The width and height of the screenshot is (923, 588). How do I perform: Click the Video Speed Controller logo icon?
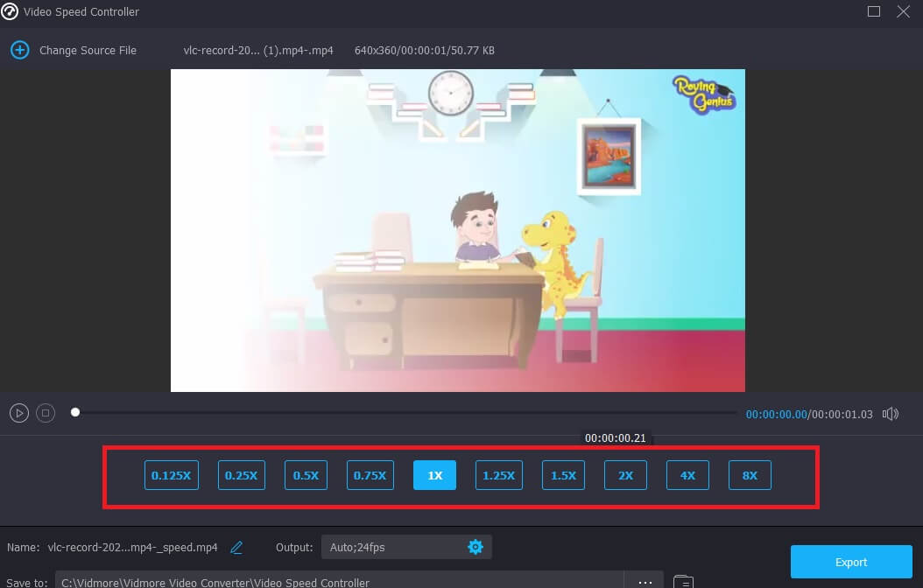coord(11,11)
